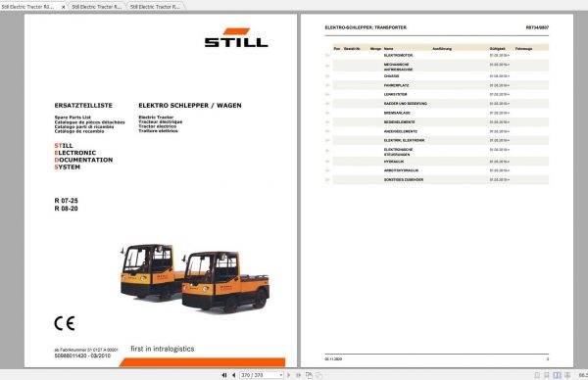Click the Ausführung column header
The image size is (588, 380).
(442, 49)
